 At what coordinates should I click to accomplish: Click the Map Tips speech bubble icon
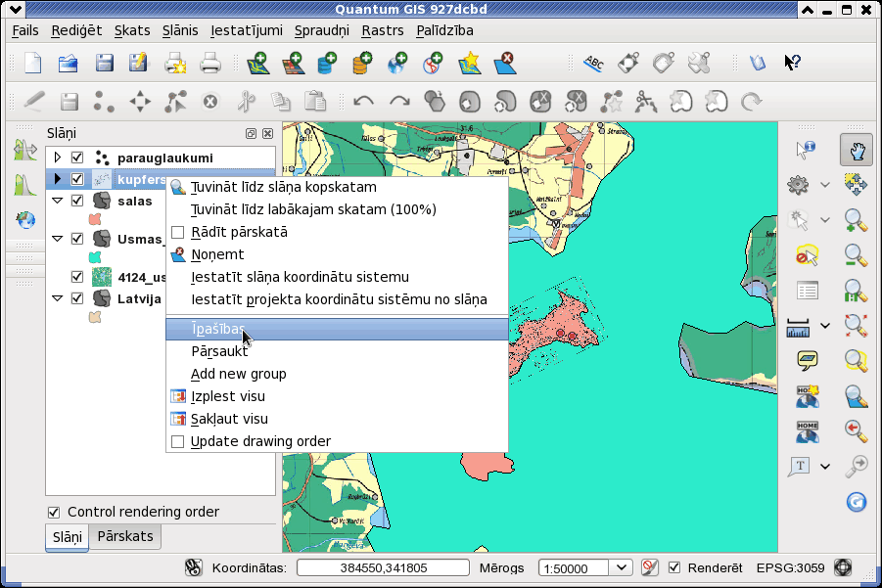coord(808,361)
